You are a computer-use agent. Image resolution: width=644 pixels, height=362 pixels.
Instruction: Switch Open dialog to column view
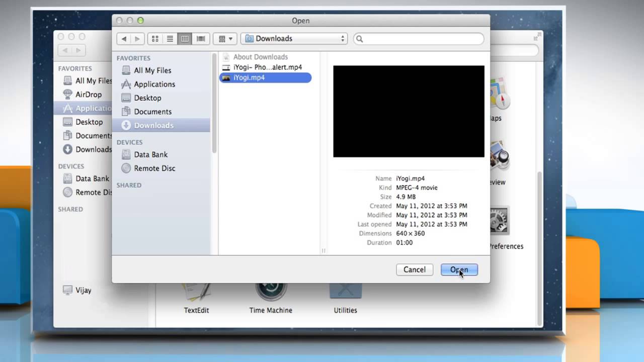pyautogui.click(x=185, y=39)
